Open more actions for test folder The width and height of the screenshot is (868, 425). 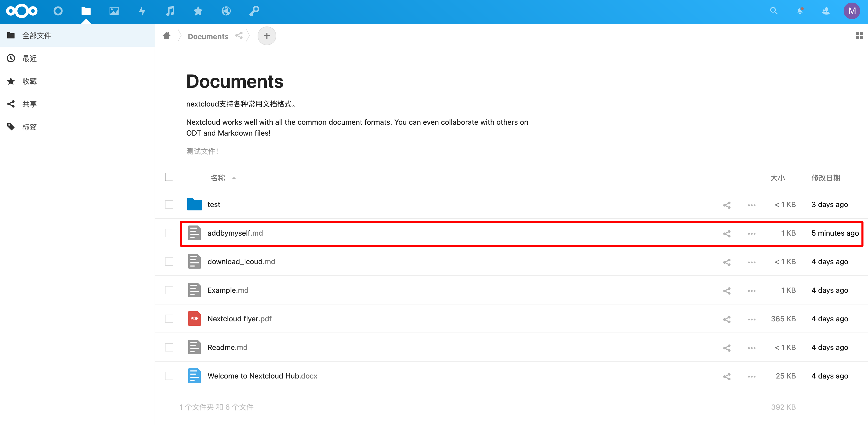752,205
